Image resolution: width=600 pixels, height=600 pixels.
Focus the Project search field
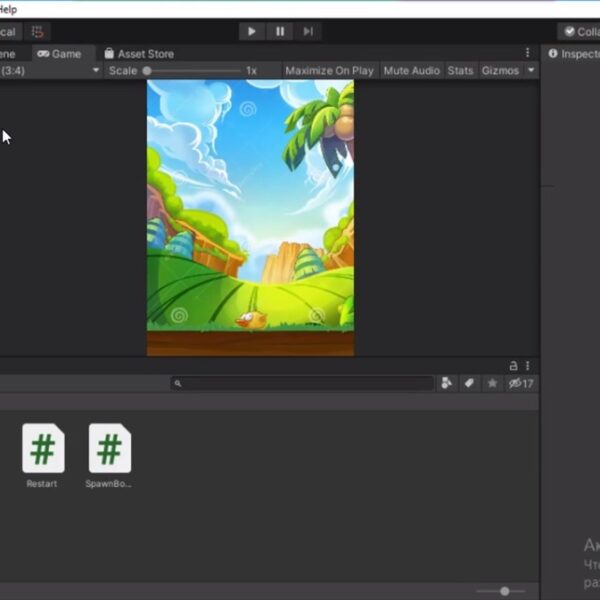point(302,383)
